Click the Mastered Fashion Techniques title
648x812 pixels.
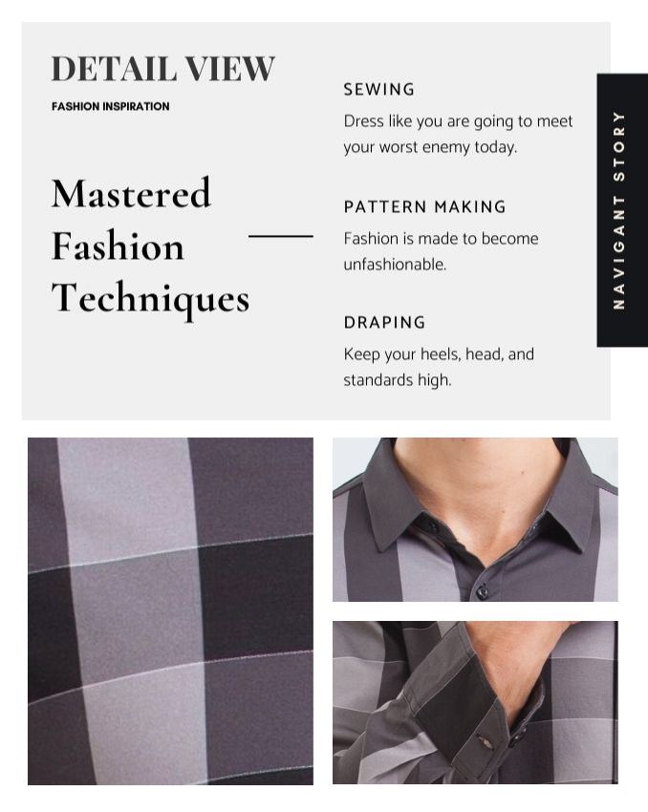pos(150,246)
